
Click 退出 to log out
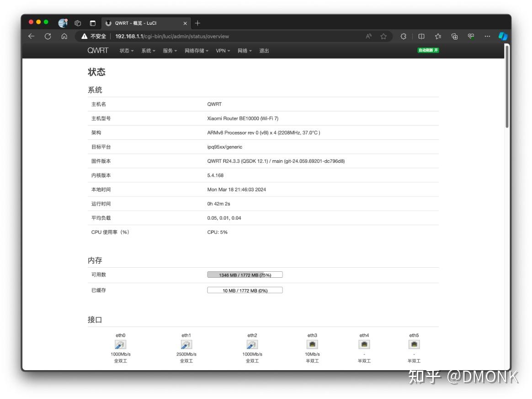265,50
